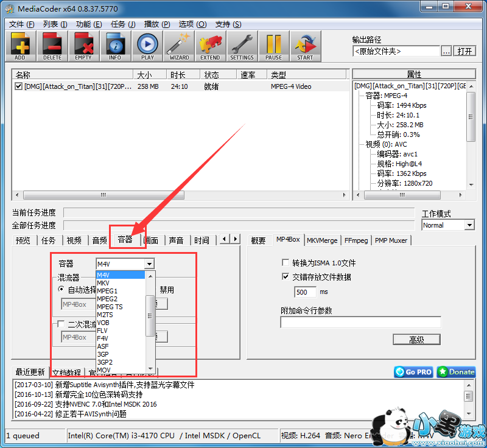
Task: Click the EMPTY list toolbar icon
Action: tap(83, 46)
